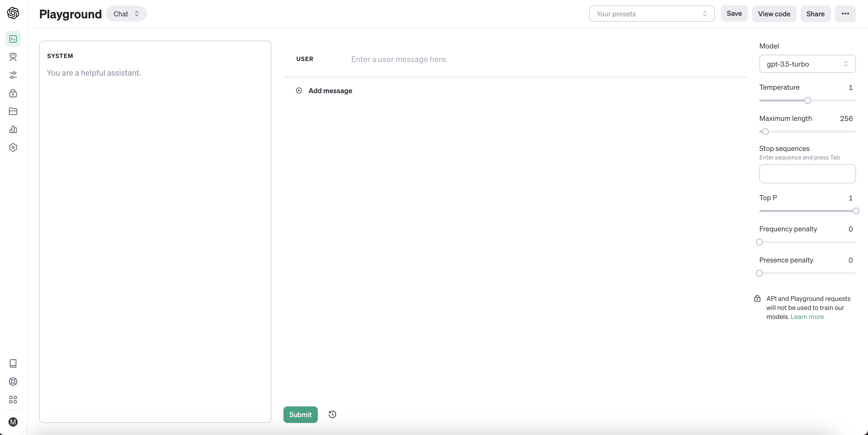Open the gpt-3.5-turbo model selector
Image resolution: width=868 pixels, height=435 pixels.
tap(807, 64)
